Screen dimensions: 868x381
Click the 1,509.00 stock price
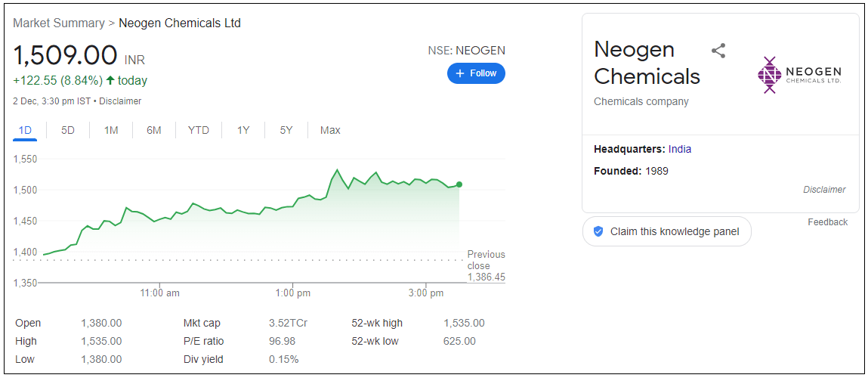click(65, 55)
